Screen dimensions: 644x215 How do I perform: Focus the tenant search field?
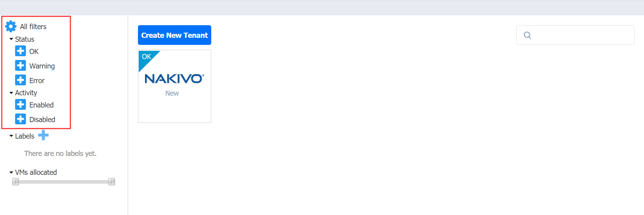tap(575, 35)
